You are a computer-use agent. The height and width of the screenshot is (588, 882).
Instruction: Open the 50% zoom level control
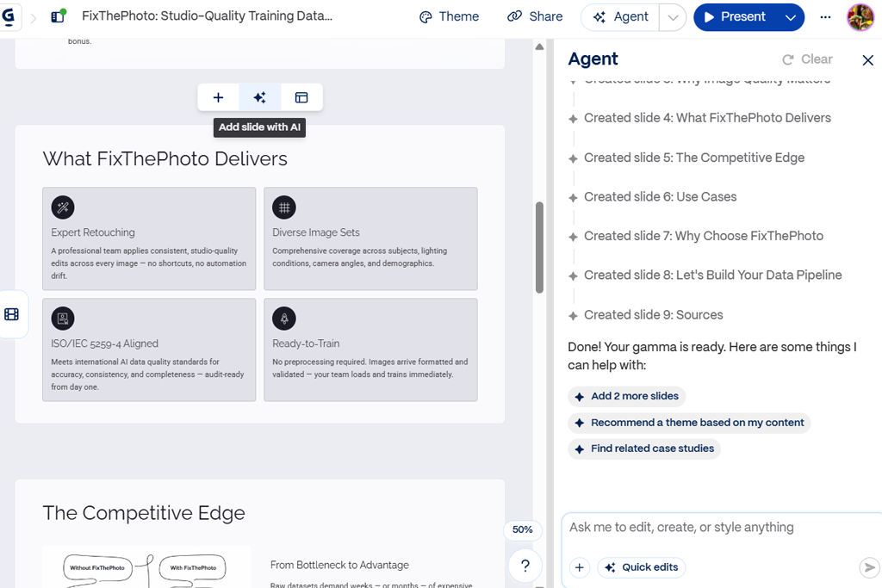(522, 529)
